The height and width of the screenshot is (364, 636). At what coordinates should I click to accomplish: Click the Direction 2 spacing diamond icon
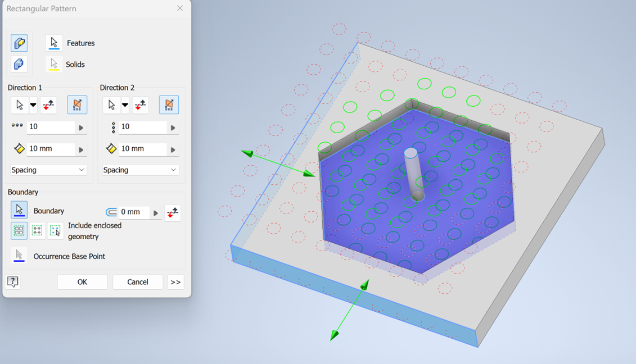pos(111,148)
